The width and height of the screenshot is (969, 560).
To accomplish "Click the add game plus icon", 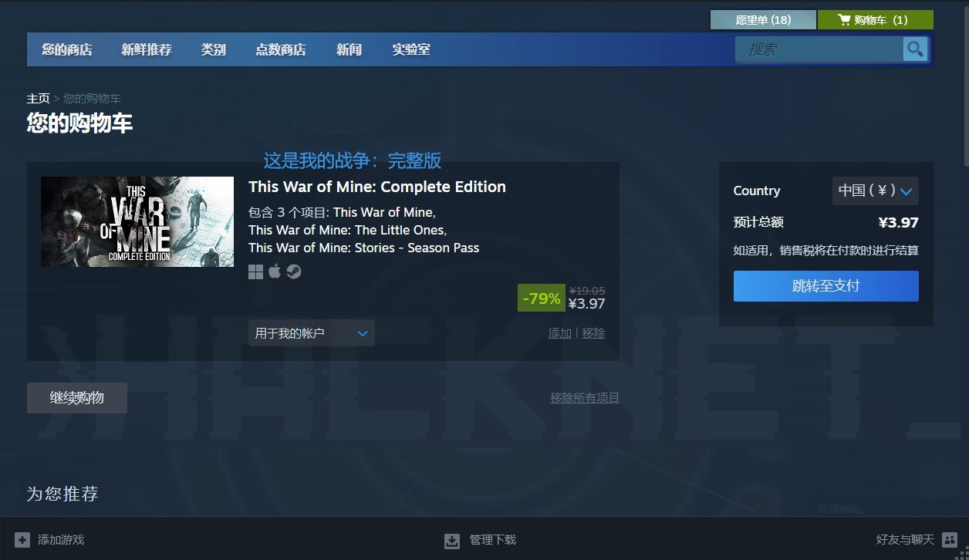I will (22, 540).
